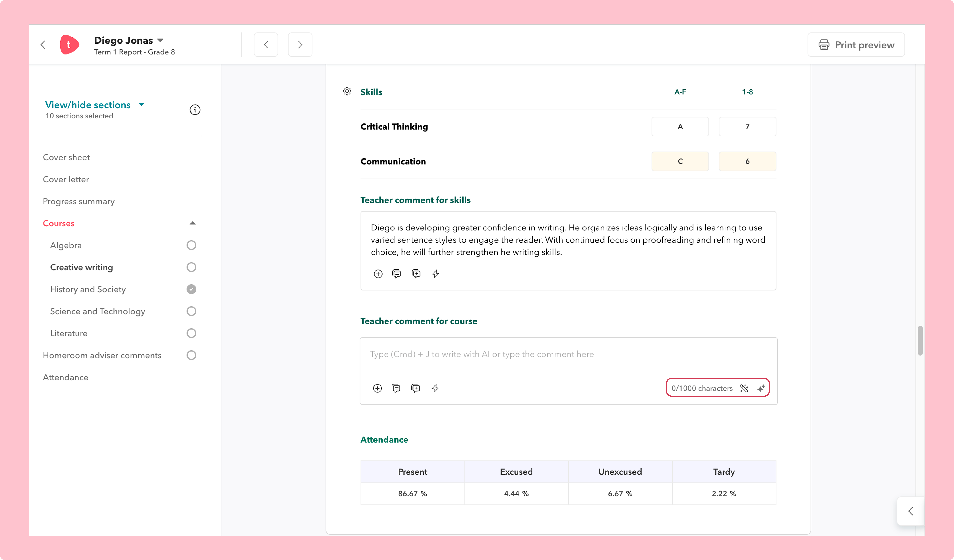The width and height of the screenshot is (954, 560).
Task: Click the magic wand icon beside character count
Action: point(744,388)
